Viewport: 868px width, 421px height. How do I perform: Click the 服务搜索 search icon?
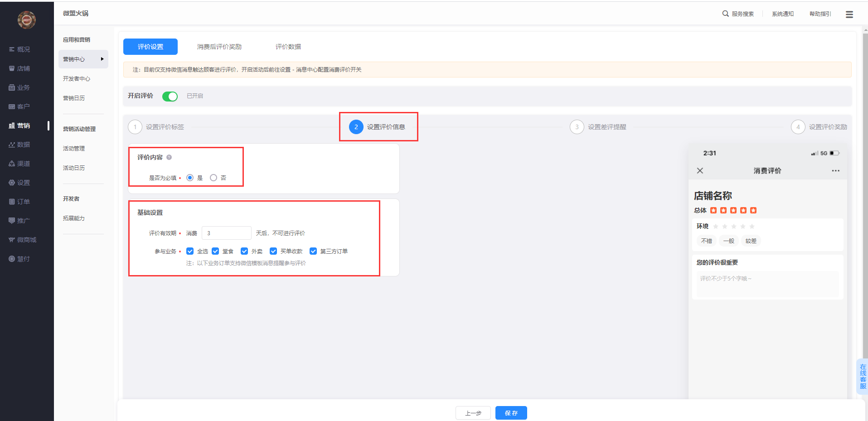point(725,14)
